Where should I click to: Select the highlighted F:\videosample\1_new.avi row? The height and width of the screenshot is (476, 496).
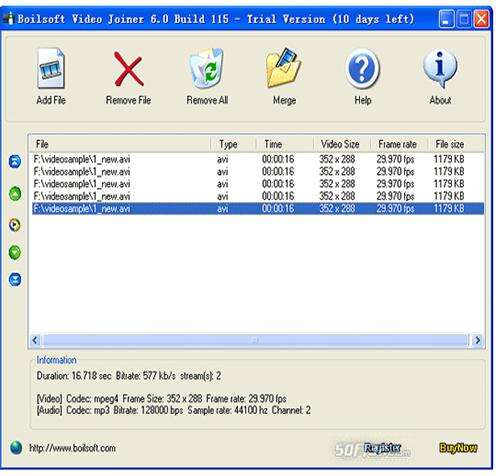pos(258,209)
